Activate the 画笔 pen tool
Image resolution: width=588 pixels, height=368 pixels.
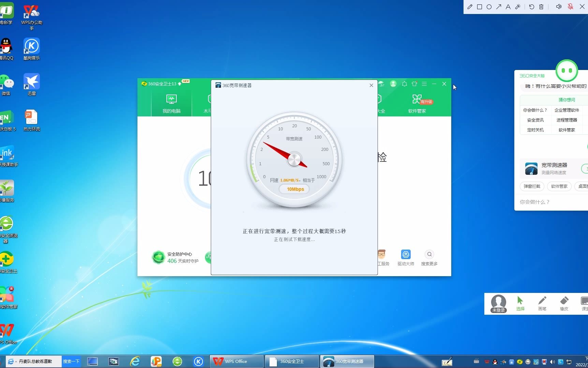[542, 303]
